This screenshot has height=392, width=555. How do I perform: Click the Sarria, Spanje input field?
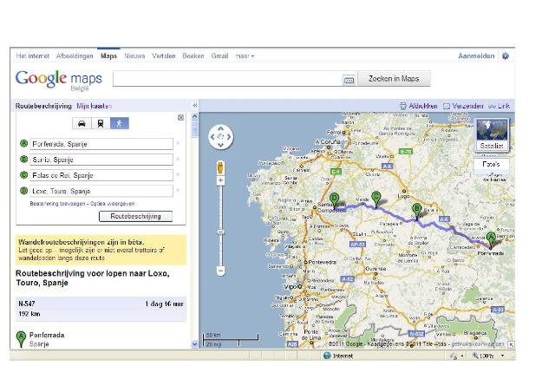[101, 160]
